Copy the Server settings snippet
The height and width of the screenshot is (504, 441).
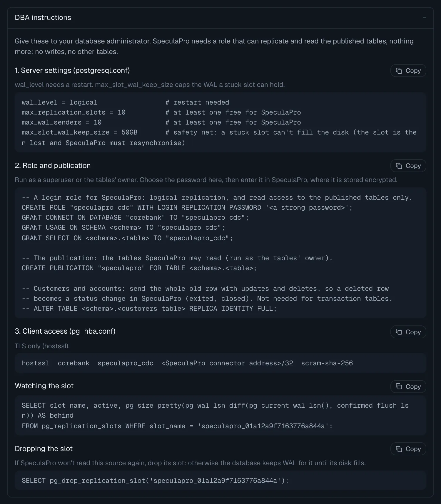click(408, 70)
